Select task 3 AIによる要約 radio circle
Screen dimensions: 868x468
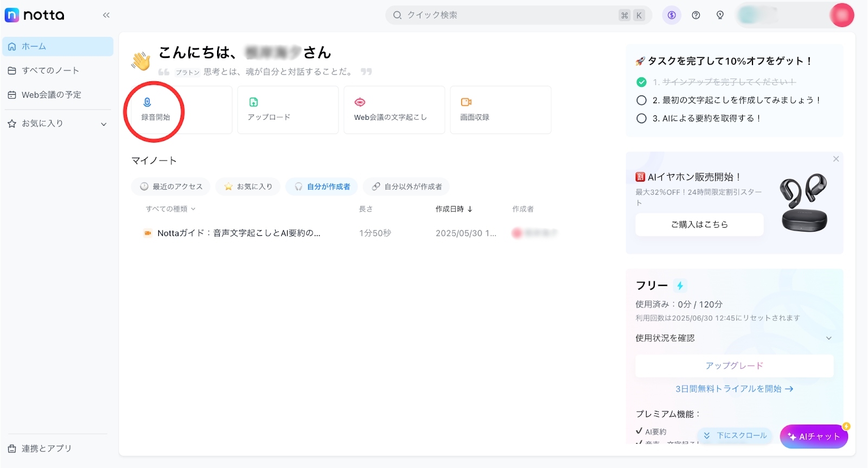(641, 118)
